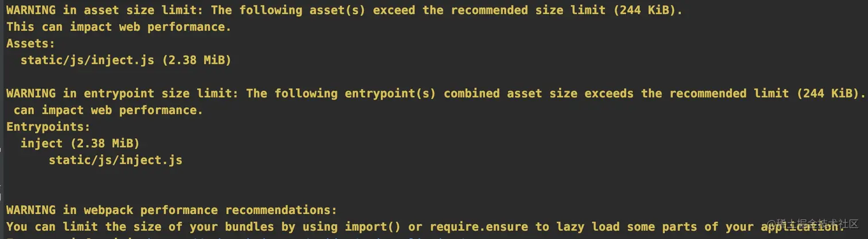Open static/js/inject.js path under inject entrypoint
Screen dimensions: 868x239
(115, 160)
